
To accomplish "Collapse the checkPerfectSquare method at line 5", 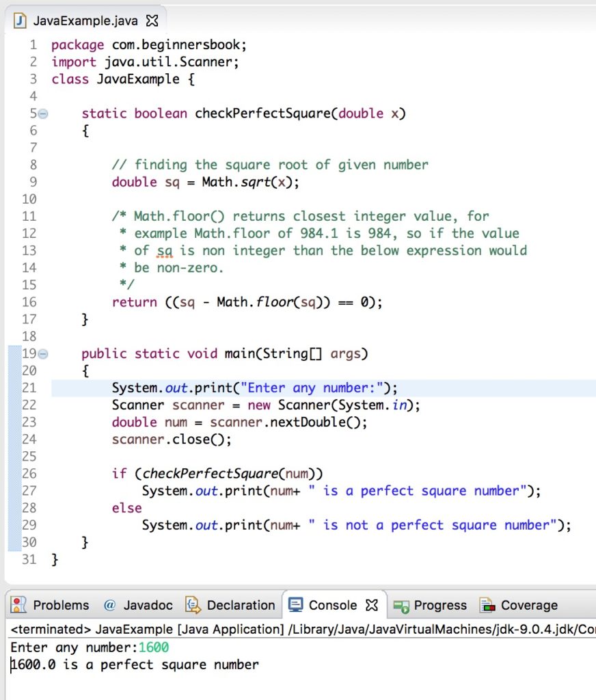I will click(43, 114).
